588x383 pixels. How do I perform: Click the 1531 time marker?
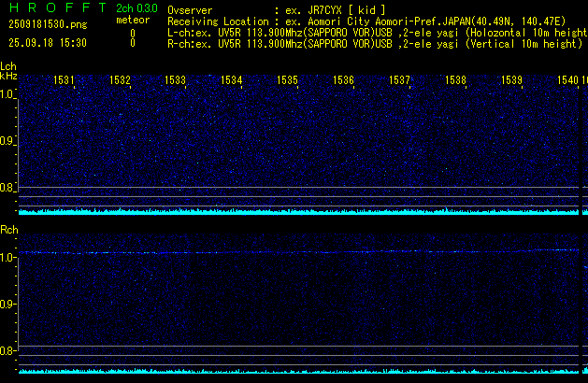tap(64, 81)
